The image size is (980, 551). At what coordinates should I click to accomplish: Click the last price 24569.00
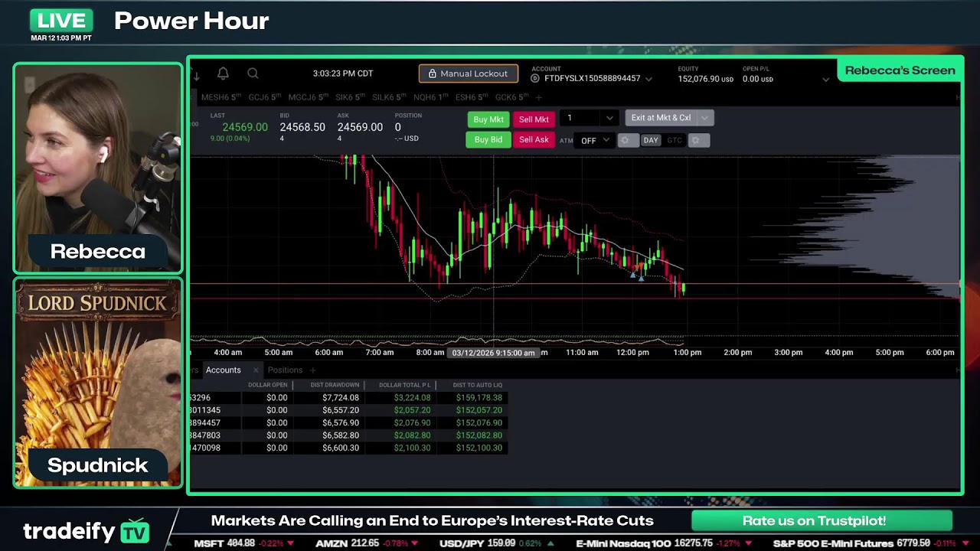click(x=245, y=127)
